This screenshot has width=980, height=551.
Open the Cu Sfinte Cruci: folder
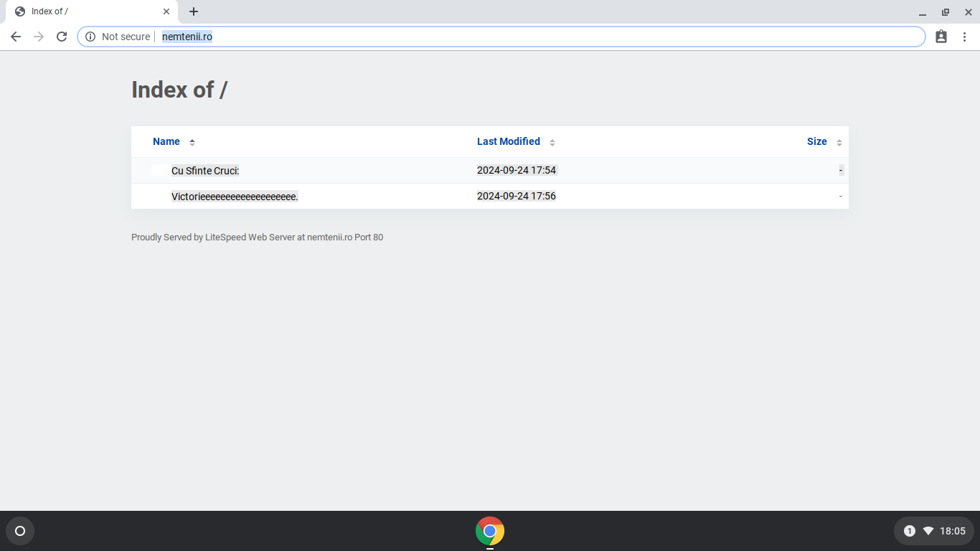pyautogui.click(x=205, y=171)
